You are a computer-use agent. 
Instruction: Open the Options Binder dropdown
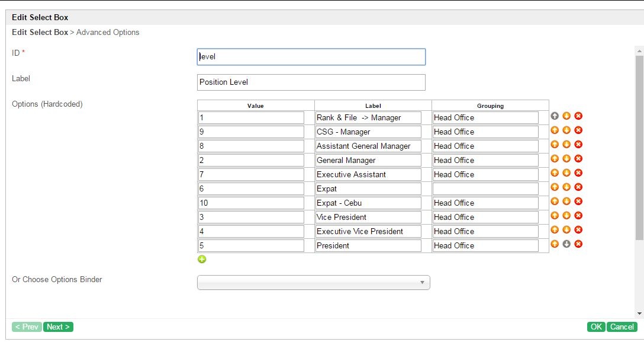pyautogui.click(x=313, y=283)
